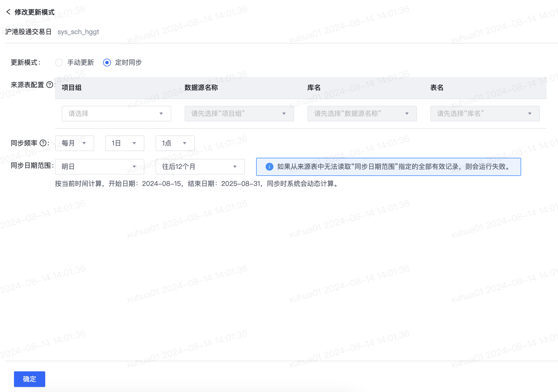Click the sys_sch_hggt table name text
This screenshot has width=558, height=392.
(x=78, y=32)
